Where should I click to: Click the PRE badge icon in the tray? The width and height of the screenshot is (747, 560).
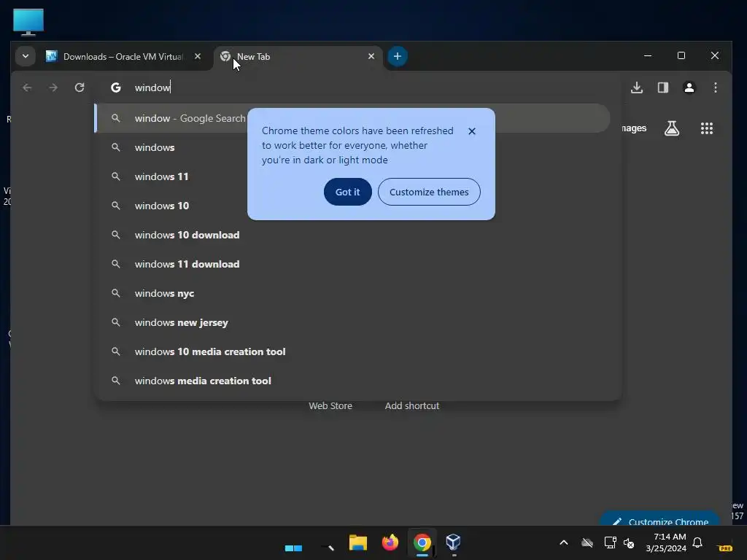pos(725,548)
